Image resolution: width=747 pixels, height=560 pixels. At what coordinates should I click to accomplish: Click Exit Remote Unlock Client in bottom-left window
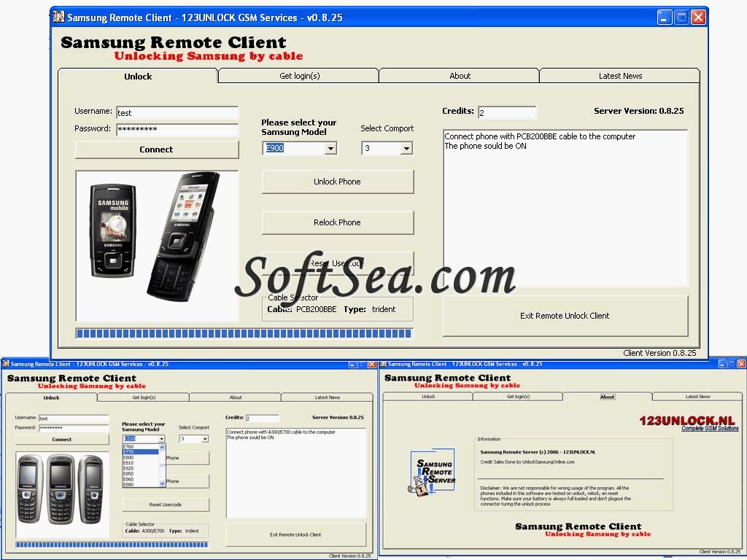coord(295,534)
